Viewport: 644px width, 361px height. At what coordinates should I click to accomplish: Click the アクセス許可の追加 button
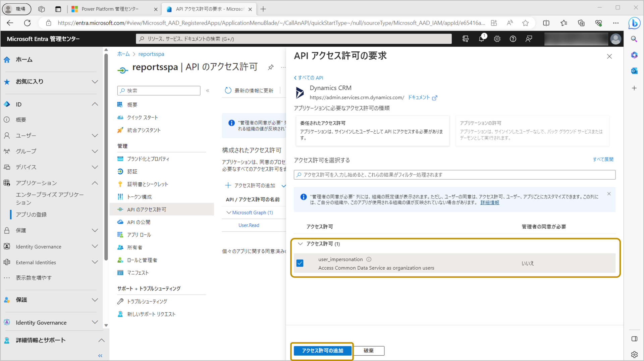[x=322, y=351]
